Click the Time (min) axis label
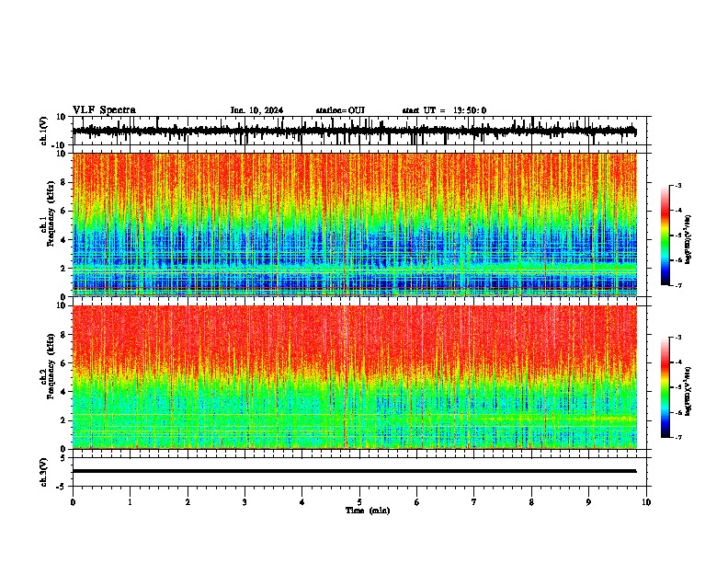This screenshot has width=728, height=563. click(368, 511)
